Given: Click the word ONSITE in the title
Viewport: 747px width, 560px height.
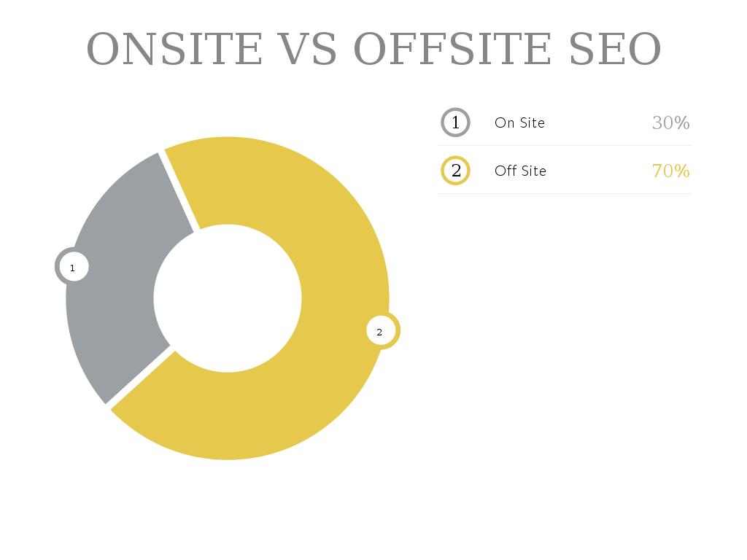Looking at the screenshot, I should 174,49.
